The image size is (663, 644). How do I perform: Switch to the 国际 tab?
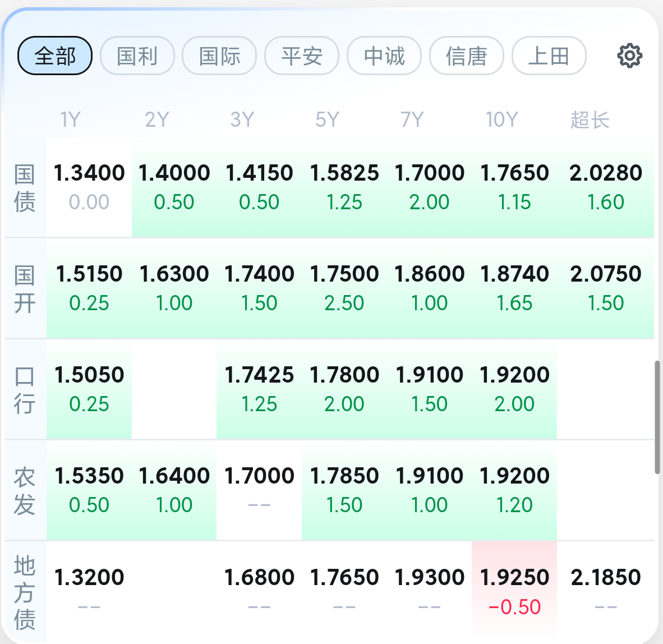tap(219, 56)
